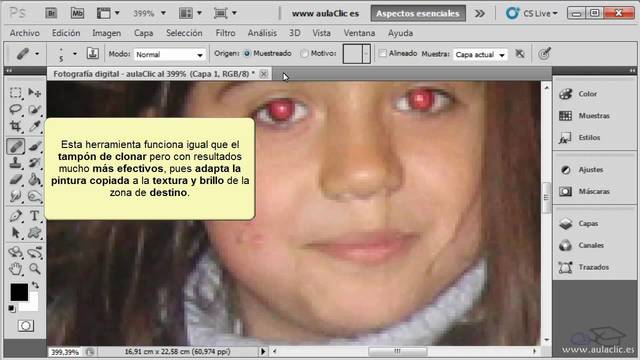The width and height of the screenshot is (640, 360).
Task: Select the Aspectos esenciales workspace button
Action: (x=418, y=13)
